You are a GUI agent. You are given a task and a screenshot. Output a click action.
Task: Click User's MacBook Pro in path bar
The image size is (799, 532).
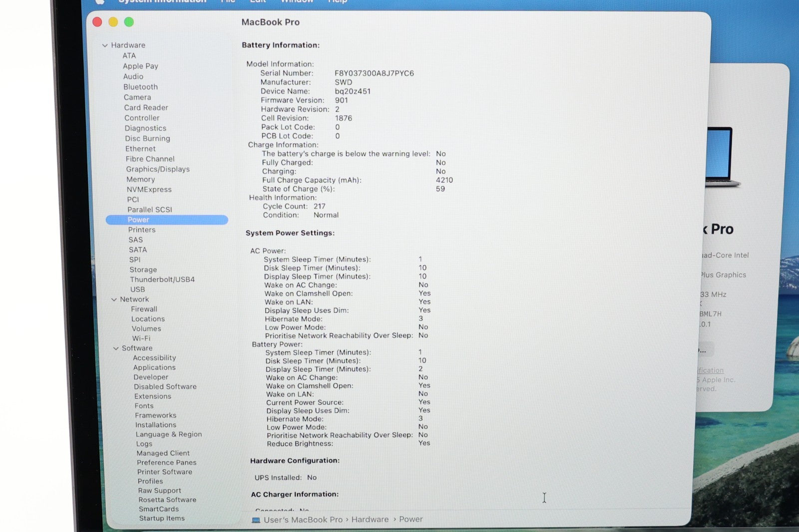coord(303,520)
